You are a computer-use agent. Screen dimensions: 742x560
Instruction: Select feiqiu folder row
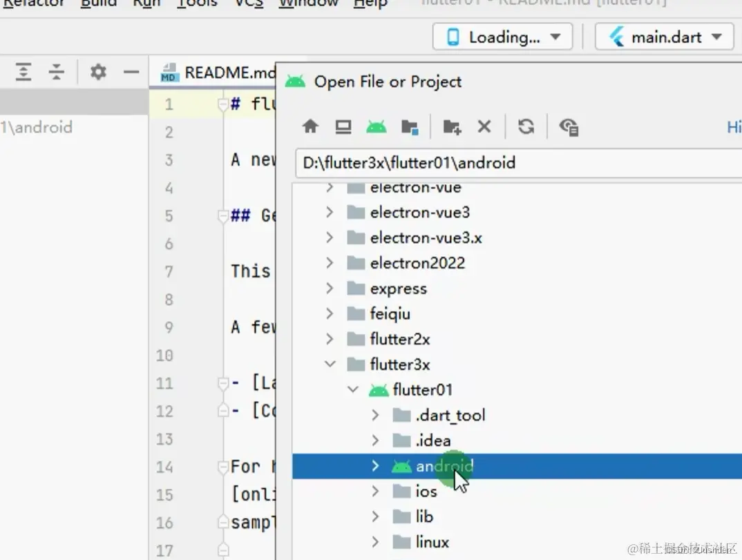pyautogui.click(x=517, y=313)
